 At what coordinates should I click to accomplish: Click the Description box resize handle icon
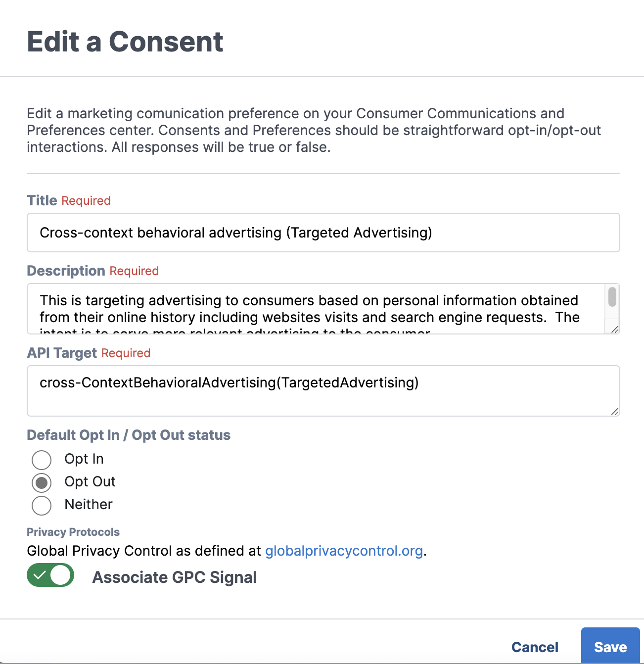615,330
